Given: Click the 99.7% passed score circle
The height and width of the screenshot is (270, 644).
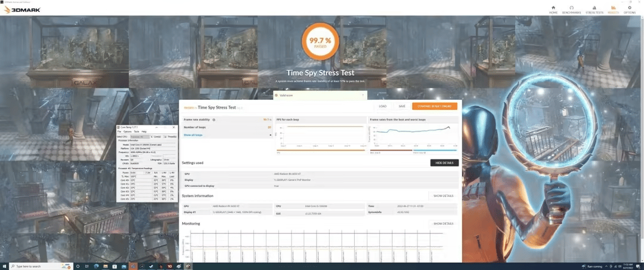Looking at the screenshot, I should [320, 41].
